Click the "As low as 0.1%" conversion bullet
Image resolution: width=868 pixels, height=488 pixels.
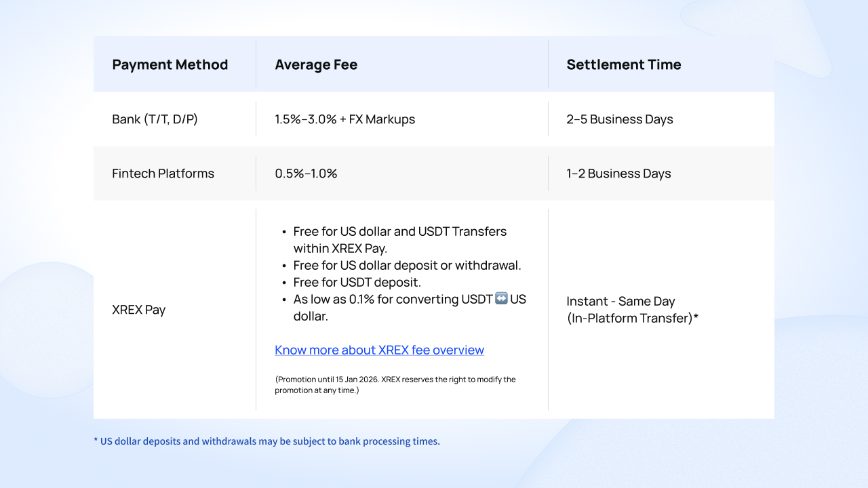[392, 300]
